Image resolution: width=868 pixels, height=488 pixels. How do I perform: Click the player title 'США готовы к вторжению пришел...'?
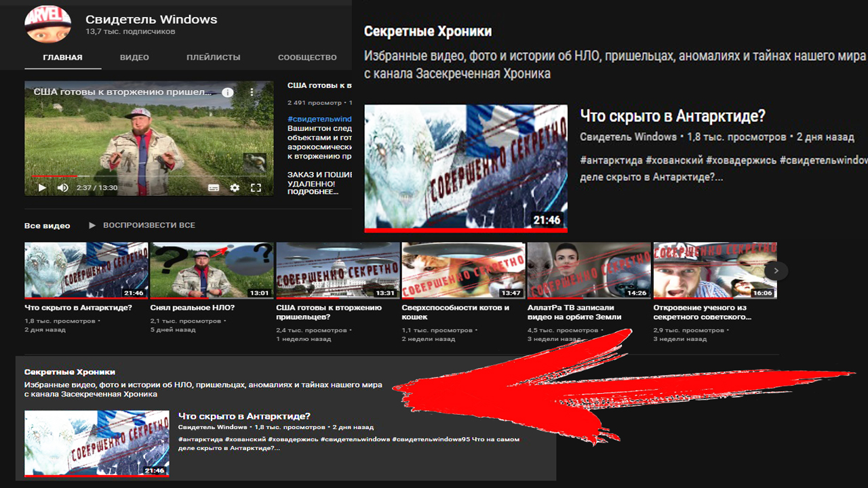123,91
